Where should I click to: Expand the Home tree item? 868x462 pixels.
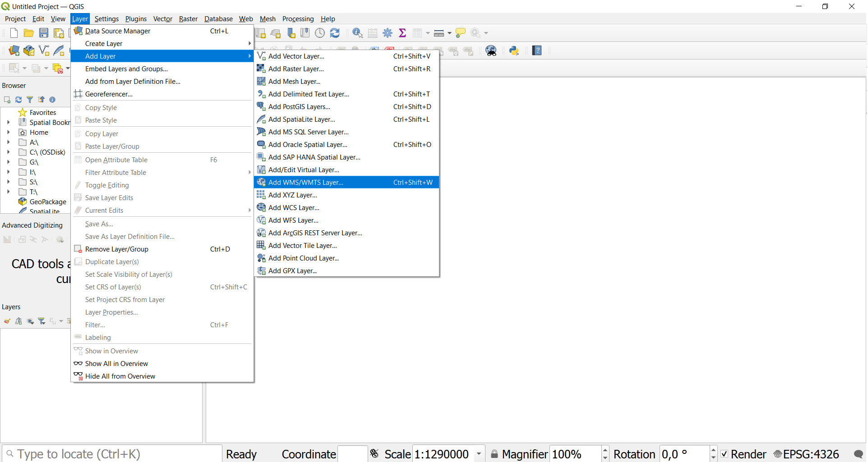tap(8, 133)
